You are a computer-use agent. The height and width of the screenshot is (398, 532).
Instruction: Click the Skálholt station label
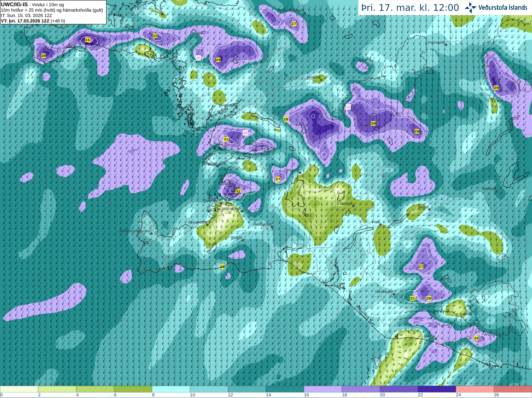(346, 204)
